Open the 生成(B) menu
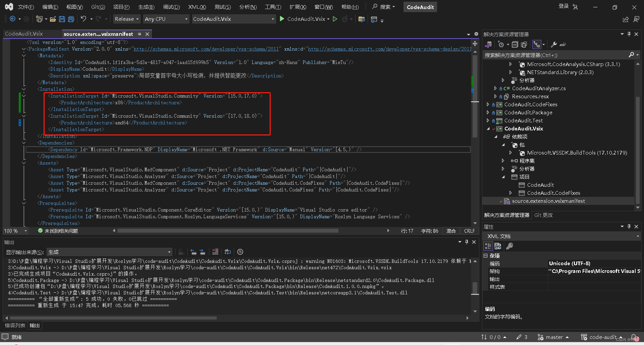Image resolution: width=644 pixels, height=345 pixels. 146,7
